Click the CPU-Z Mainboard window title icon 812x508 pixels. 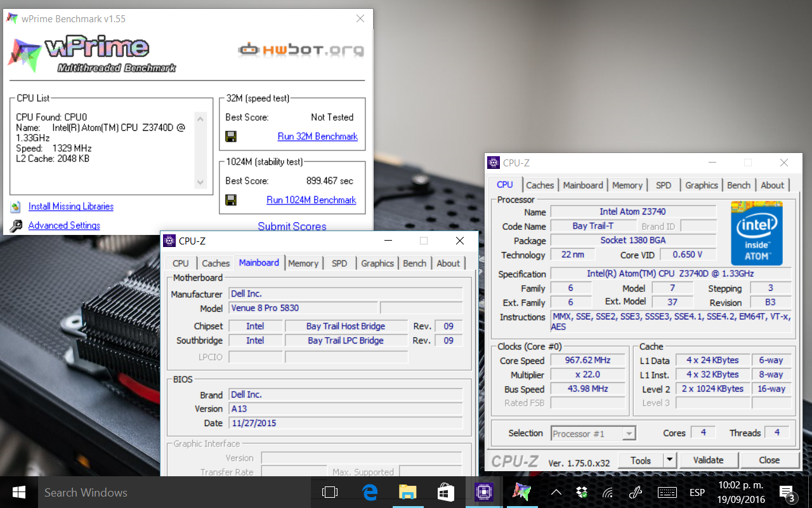(x=169, y=241)
